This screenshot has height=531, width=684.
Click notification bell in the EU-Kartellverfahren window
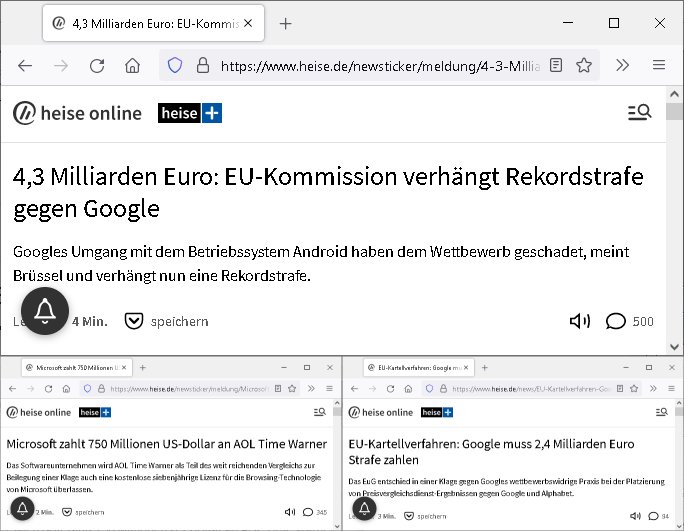pos(365,509)
